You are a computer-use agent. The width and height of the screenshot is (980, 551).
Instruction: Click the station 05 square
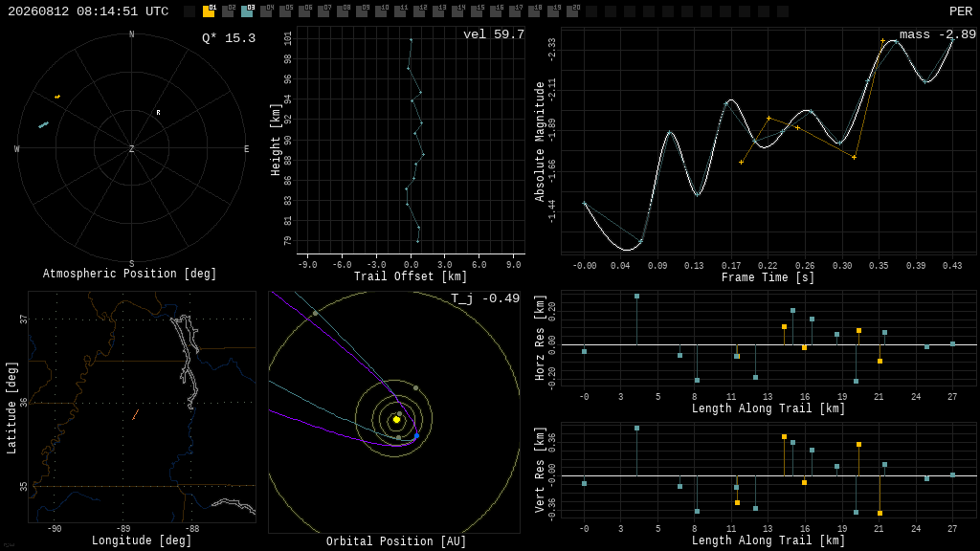285,11
